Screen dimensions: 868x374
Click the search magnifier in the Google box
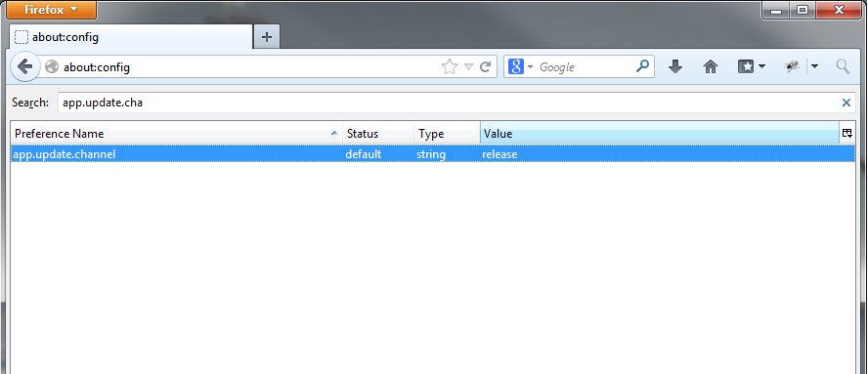[642, 67]
